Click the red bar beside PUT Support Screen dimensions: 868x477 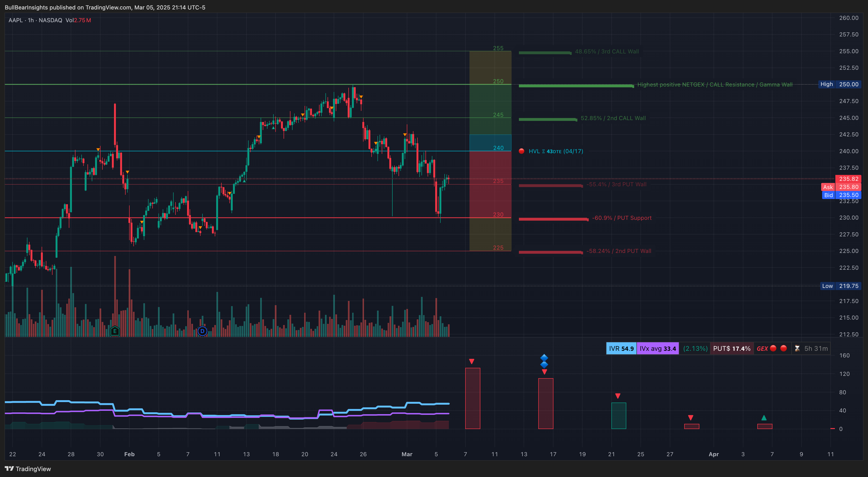tap(554, 219)
